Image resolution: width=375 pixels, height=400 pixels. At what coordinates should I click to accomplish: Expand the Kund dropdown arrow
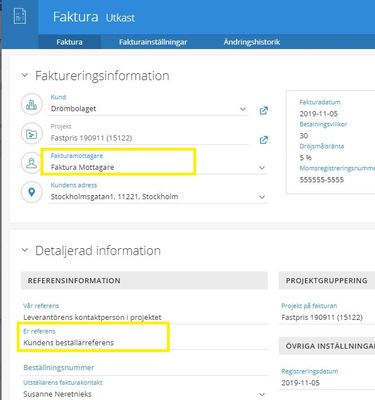(x=243, y=109)
